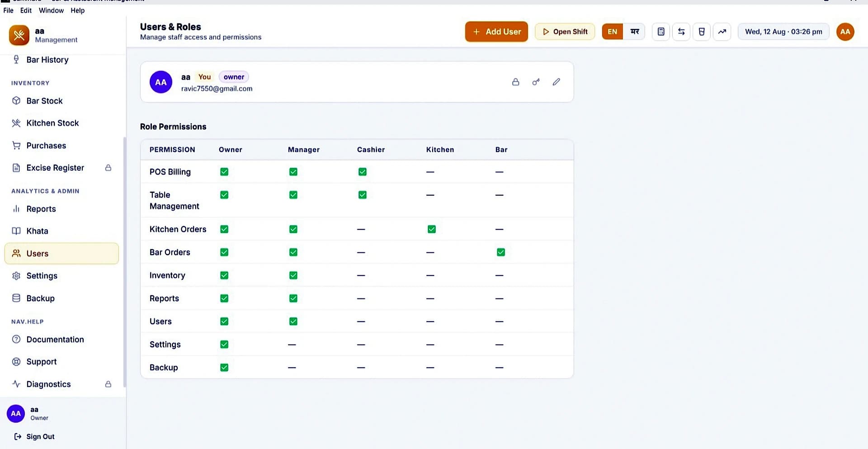Toggle Reports row checkbox for Owner
The width and height of the screenshot is (868, 449).
click(x=224, y=298)
